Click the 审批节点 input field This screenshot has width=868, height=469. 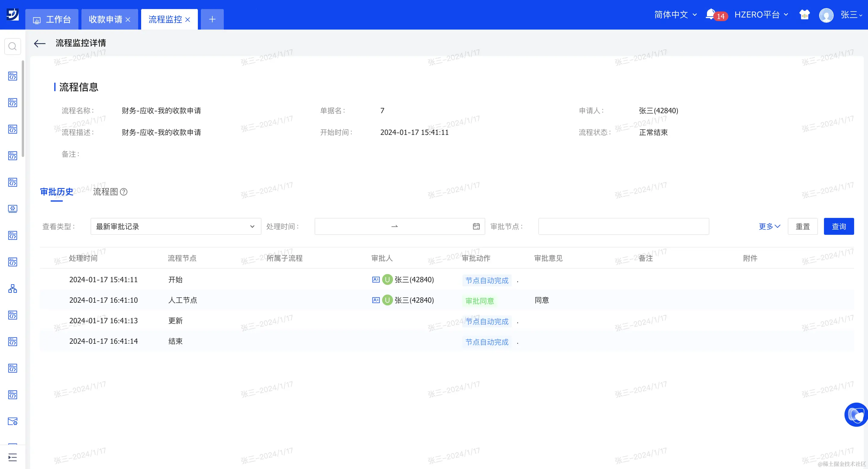click(x=623, y=226)
